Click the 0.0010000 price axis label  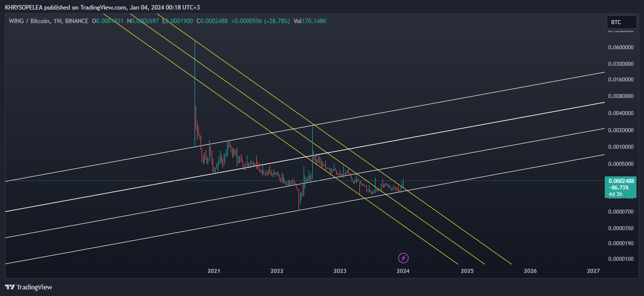621,147
